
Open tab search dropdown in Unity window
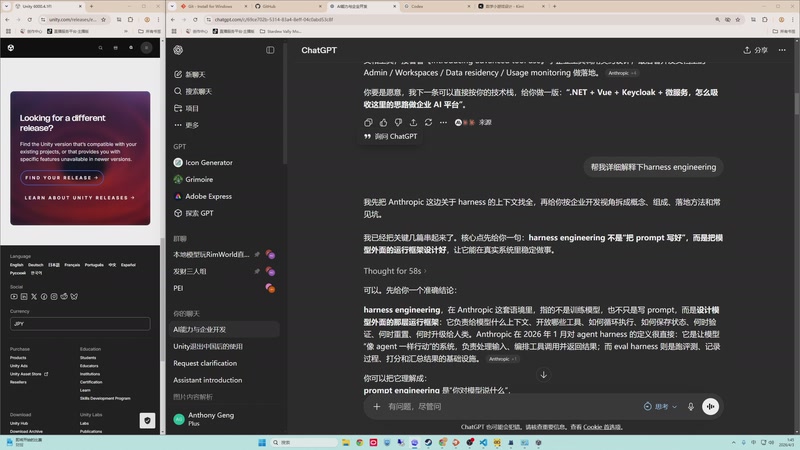click(x=7, y=6)
